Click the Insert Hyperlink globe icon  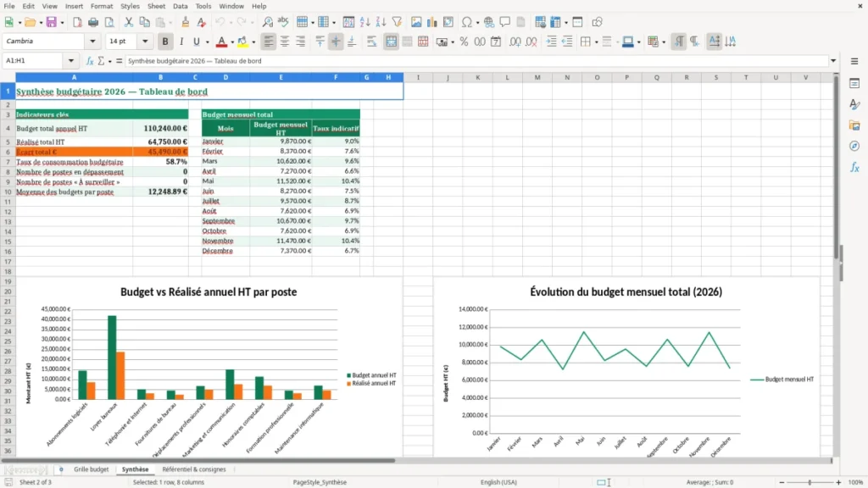[x=489, y=22]
